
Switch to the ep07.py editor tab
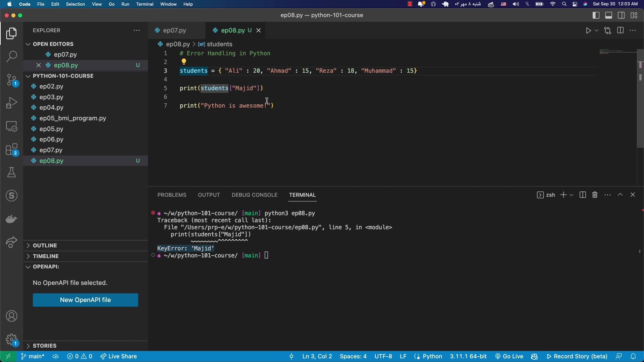click(174, 31)
